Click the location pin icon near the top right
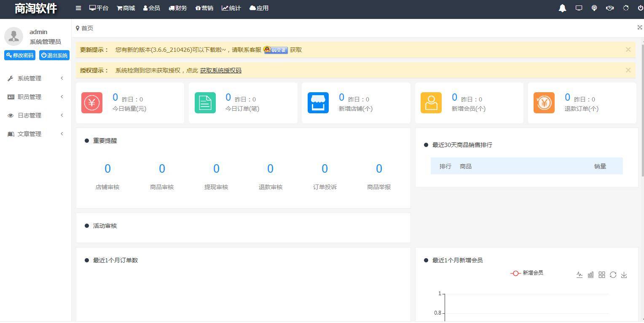Image resolution: width=644 pixels, height=323 pixels. click(594, 8)
